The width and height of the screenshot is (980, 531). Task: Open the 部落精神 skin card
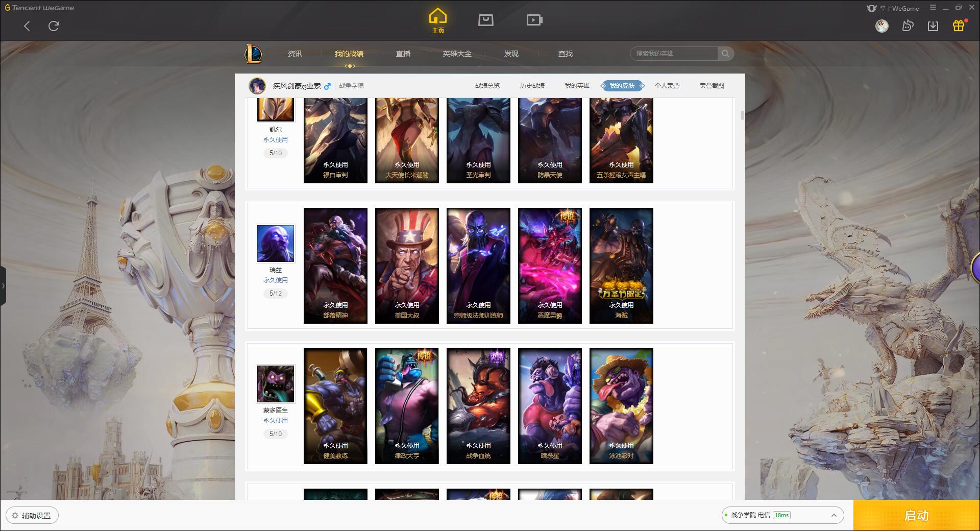pyautogui.click(x=335, y=265)
